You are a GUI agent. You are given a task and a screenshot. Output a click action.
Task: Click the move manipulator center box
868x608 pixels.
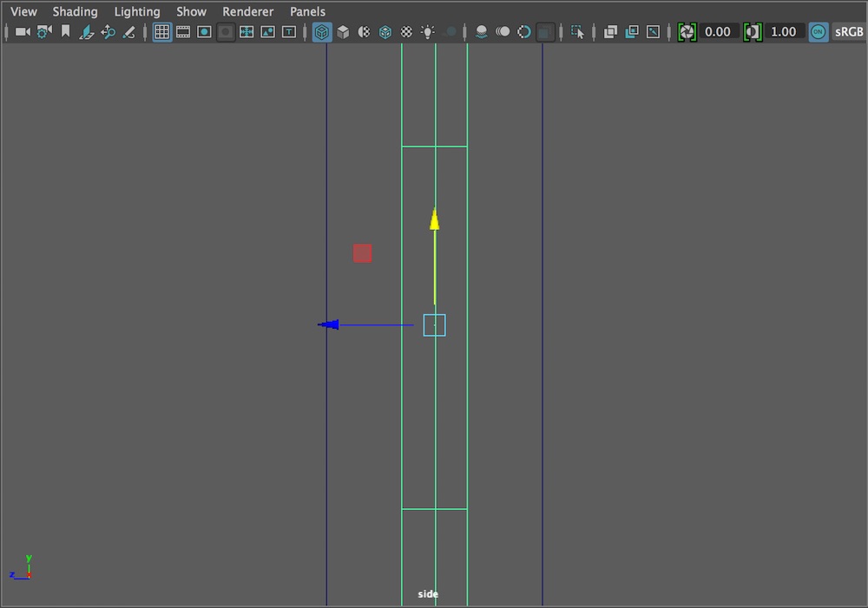[x=435, y=325]
